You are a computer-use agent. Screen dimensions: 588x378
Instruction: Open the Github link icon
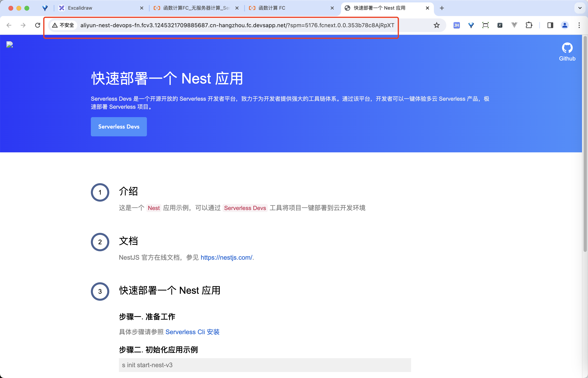(x=567, y=51)
